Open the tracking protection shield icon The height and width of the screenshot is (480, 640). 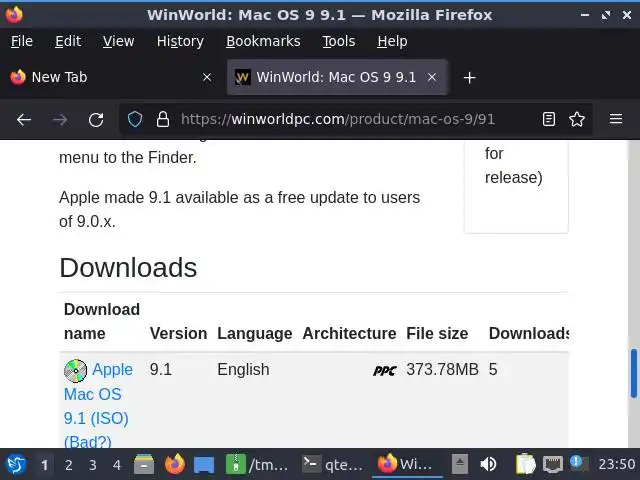point(135,120)
